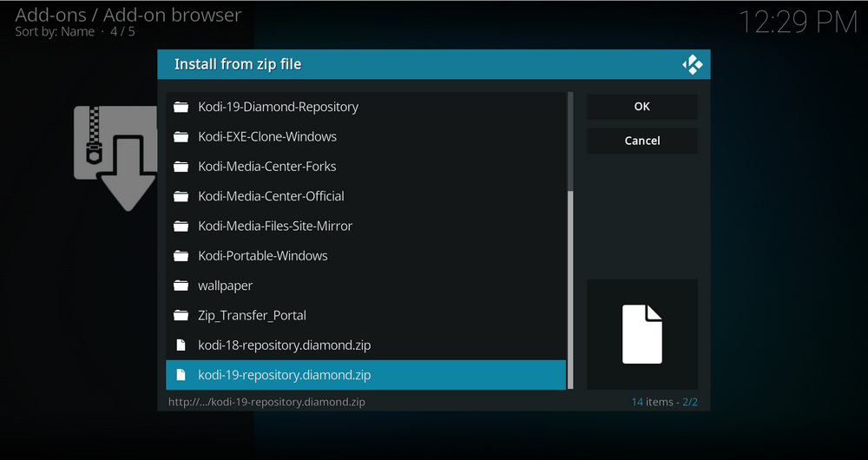Open the Kodi-Portable-Windows folder

coord(262,256)
